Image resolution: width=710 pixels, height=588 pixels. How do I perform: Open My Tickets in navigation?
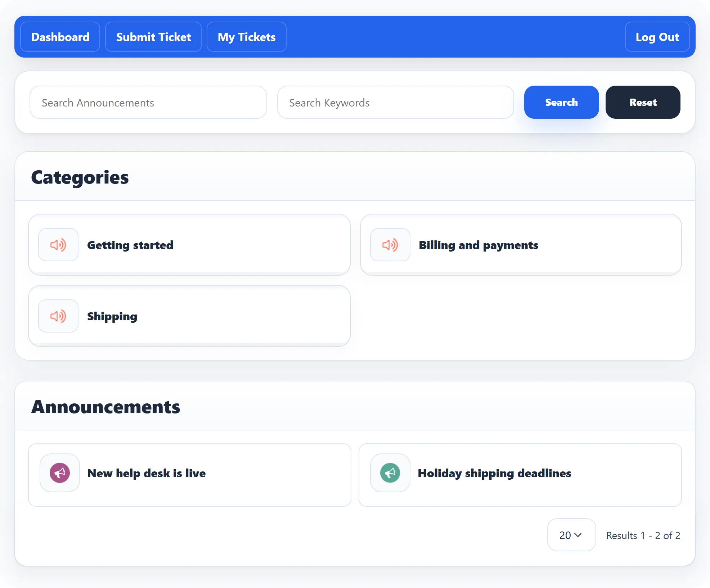tap(247, 37)
